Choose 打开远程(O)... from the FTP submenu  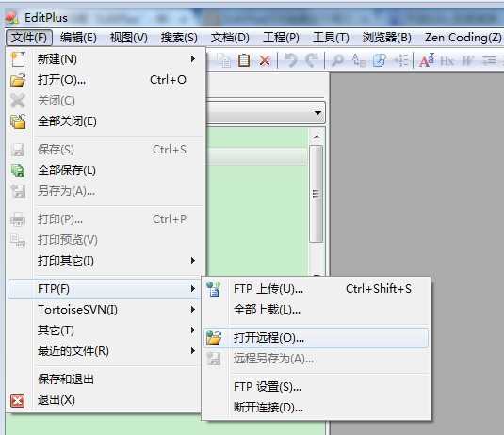click(316, 338)
